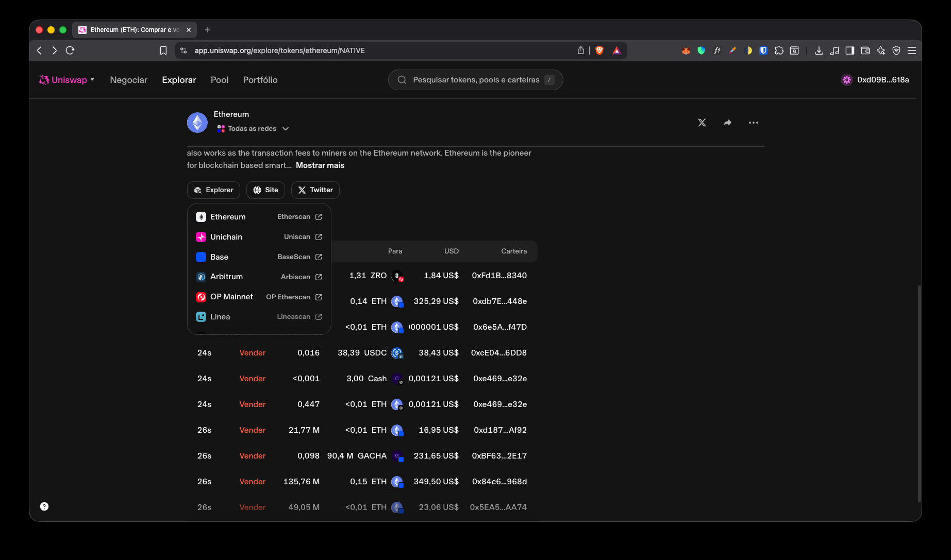This screenshot has height=560, width=951.
Task: Click the Ethereum token logo
Action: (x=197, y=123)
